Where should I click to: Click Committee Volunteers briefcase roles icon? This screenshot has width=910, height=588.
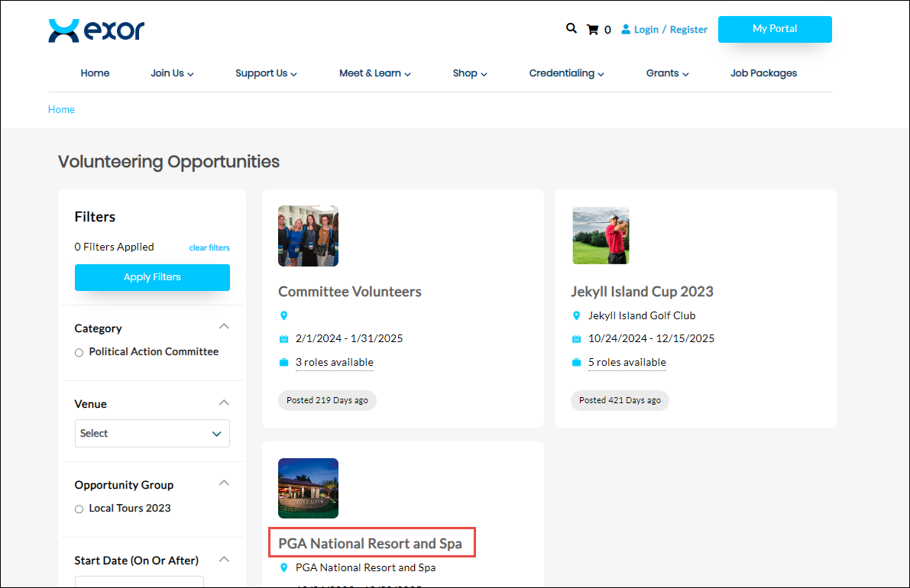point(284,363)
